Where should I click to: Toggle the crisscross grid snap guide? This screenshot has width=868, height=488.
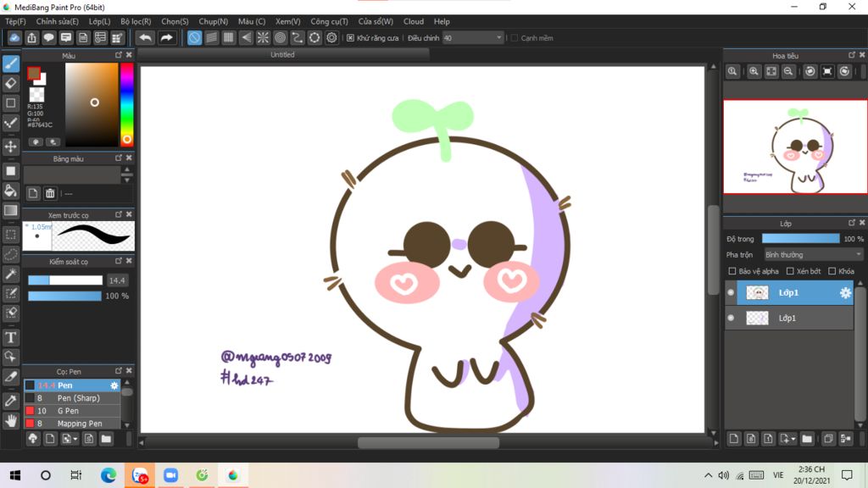[x=229, y=37]
